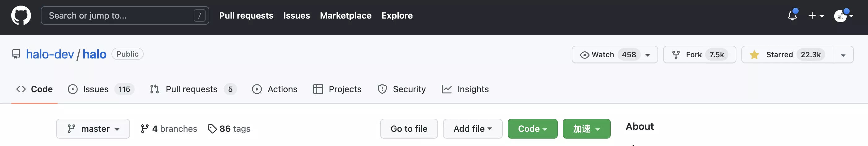Click the slash shortcut key icon
The image size is (868, 146).
199,15
